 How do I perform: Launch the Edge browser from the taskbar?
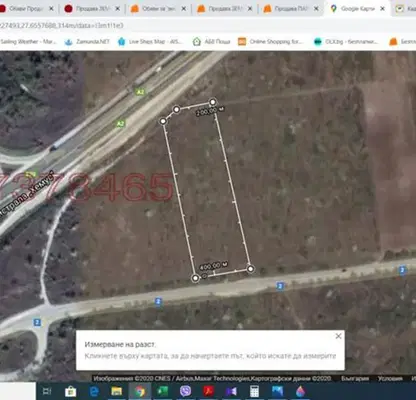coord(95,391)
